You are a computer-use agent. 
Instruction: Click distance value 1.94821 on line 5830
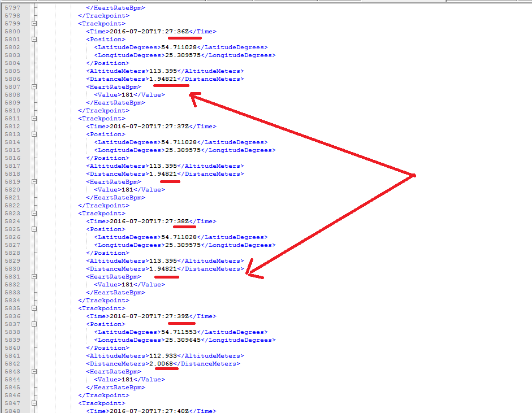tap(163, 269)
